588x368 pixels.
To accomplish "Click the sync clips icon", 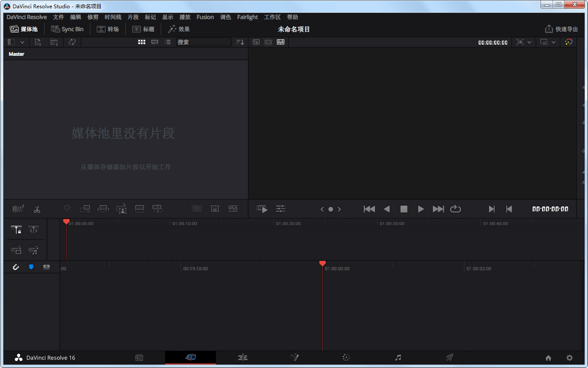I will [72, 42].
